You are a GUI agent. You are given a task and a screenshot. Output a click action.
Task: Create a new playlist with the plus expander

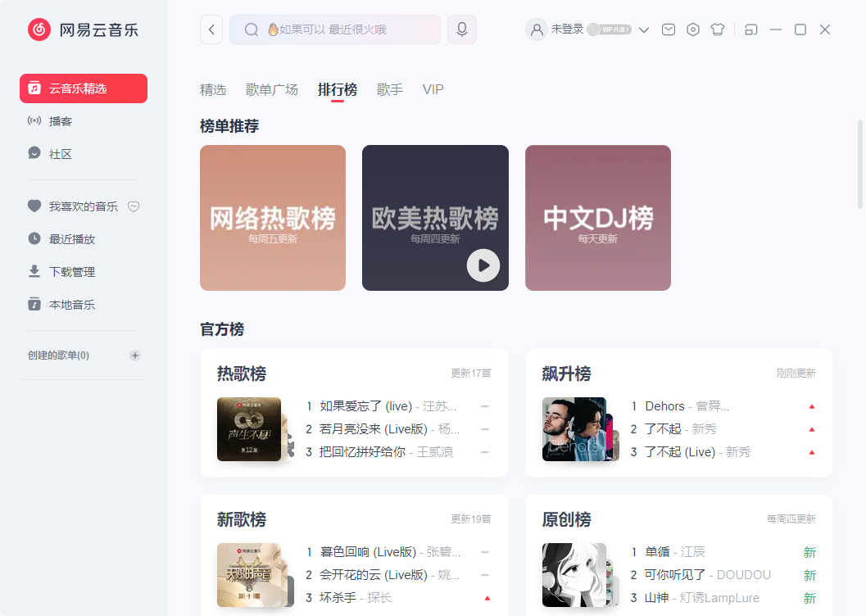[134, 355]
